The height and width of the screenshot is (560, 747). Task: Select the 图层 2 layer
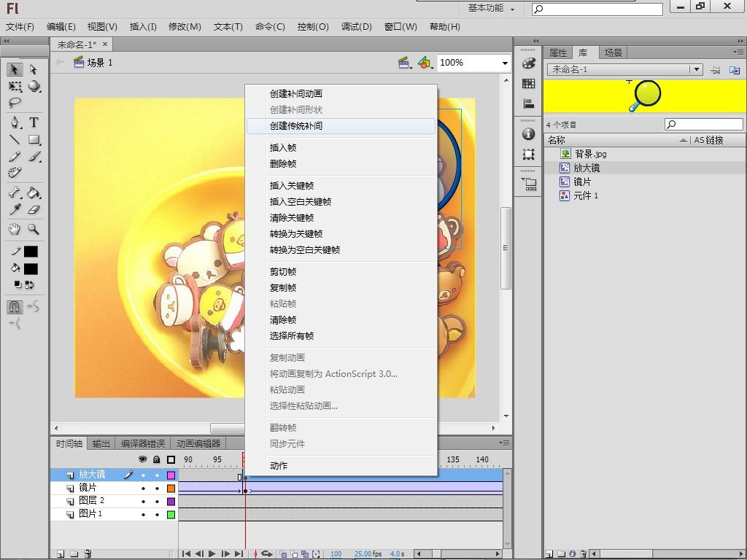[x=91, y=501]
